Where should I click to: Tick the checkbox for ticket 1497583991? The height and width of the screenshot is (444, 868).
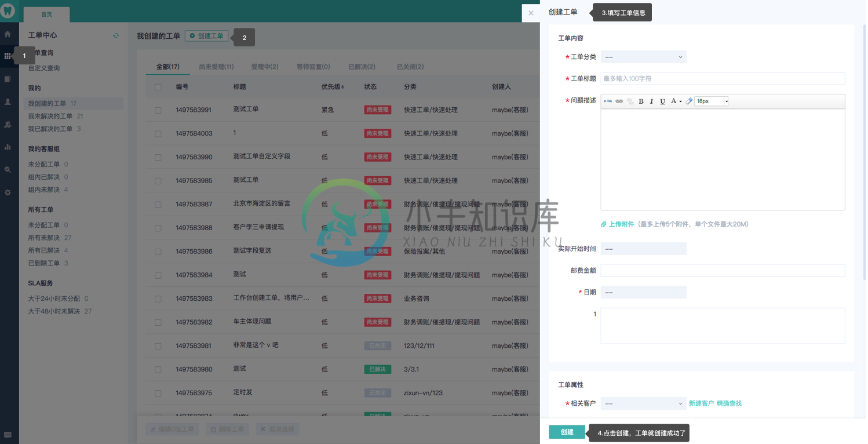158,110
